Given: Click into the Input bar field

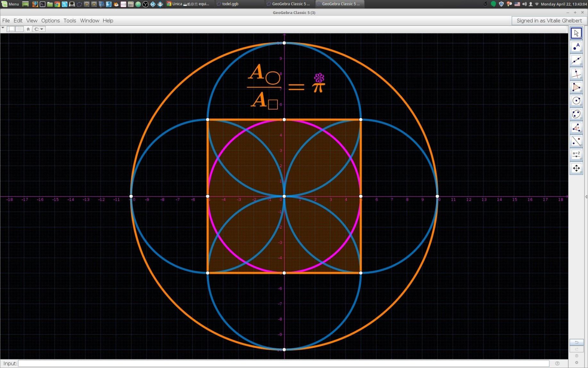Looking at the screenshot, I should pyautogui.click(x=284, y=363).
